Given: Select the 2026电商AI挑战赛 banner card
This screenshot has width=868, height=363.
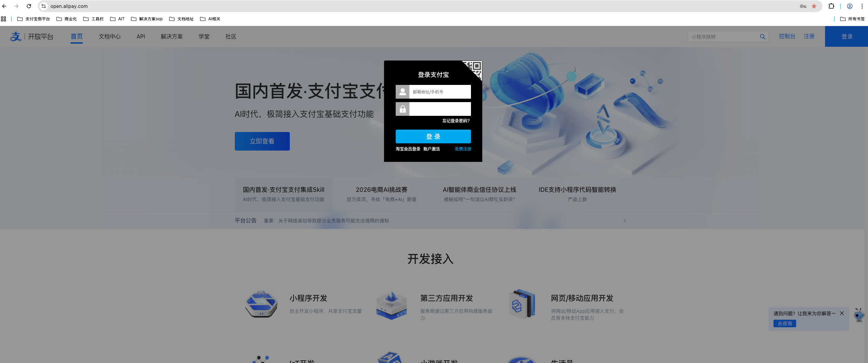Looking at the screenshot, I should (381, 194).
